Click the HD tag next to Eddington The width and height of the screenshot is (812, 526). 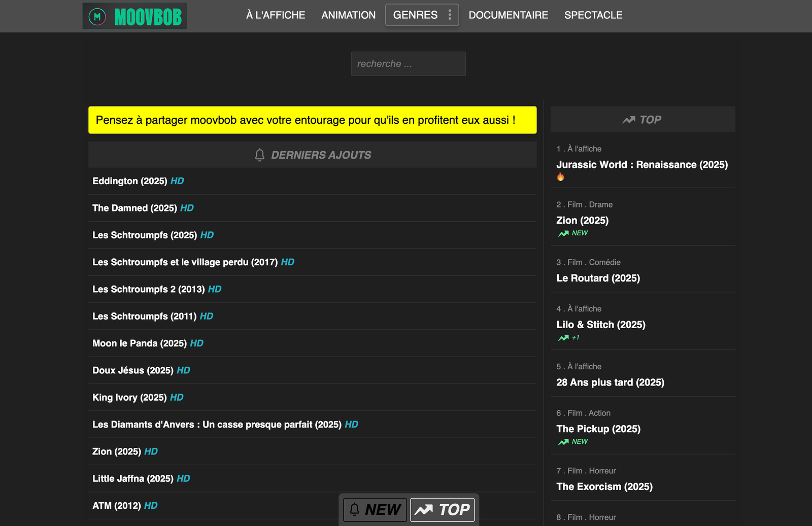pyautogui.click(x=177, y=181)
